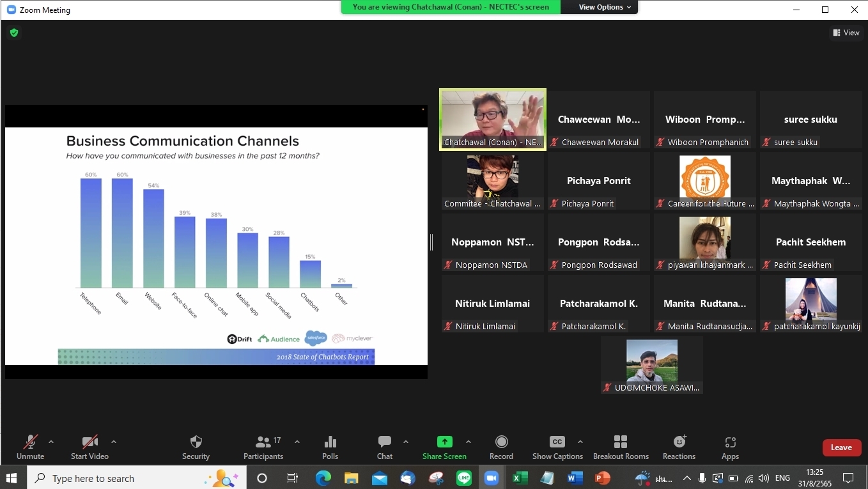The width and height of the screenshot is (868, 489).
Task: Leave the meeting
Action: pos(841,447)
